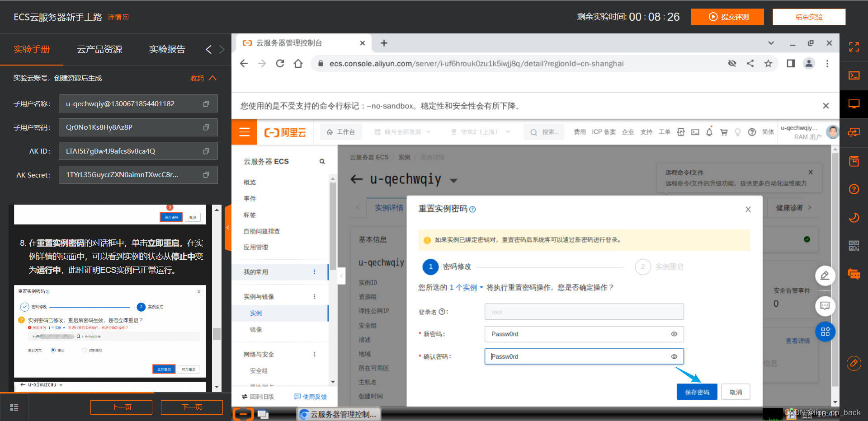
Task: Open 详情 link beside lab title
Action: pos(118,17)
